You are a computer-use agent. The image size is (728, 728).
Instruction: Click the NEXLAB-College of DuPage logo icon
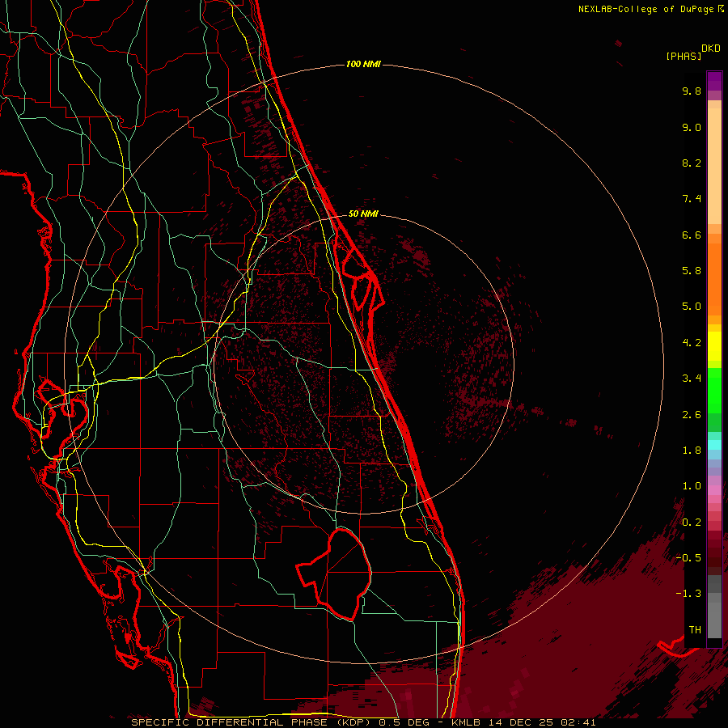click(719, 9)
